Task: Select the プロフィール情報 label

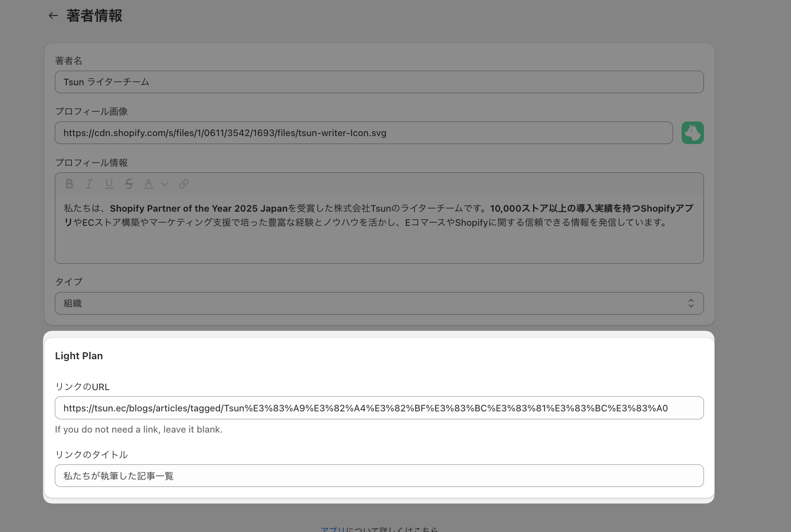Action: point(91,163)
